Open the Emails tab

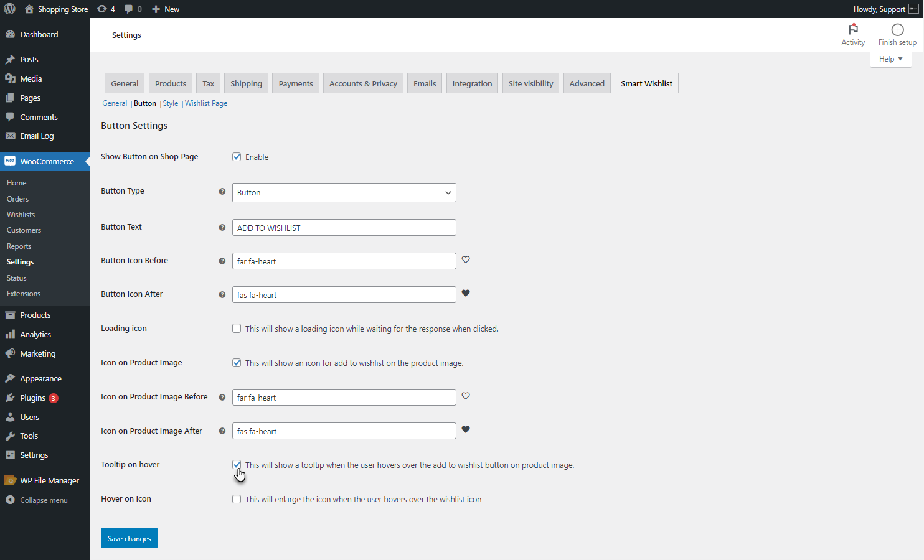point(425,83)
